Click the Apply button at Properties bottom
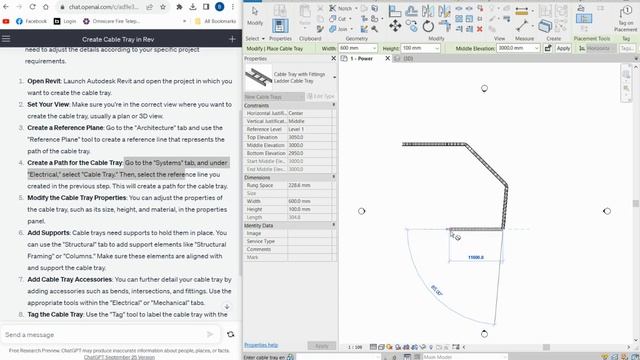This screenshot has width=640, height=360. click(x=322, y=346)
